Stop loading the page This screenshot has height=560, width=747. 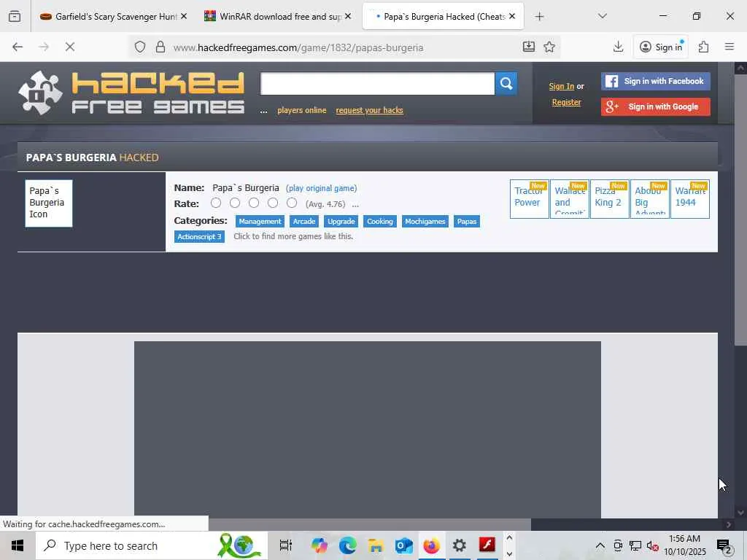70,47
